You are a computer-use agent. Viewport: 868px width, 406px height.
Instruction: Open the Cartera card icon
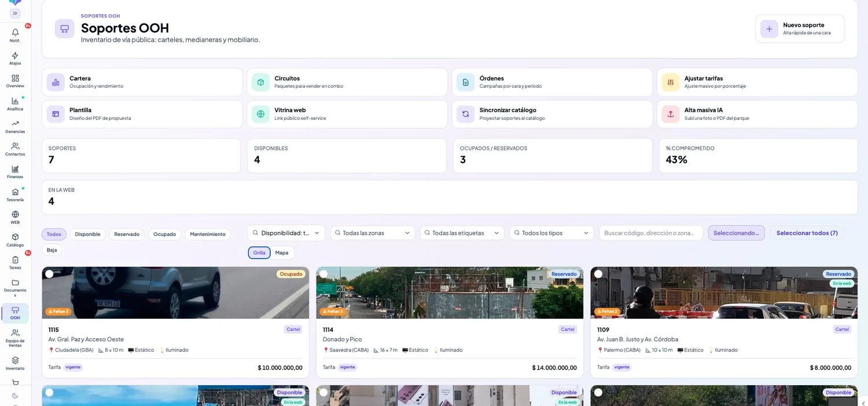tap(56, 82)
